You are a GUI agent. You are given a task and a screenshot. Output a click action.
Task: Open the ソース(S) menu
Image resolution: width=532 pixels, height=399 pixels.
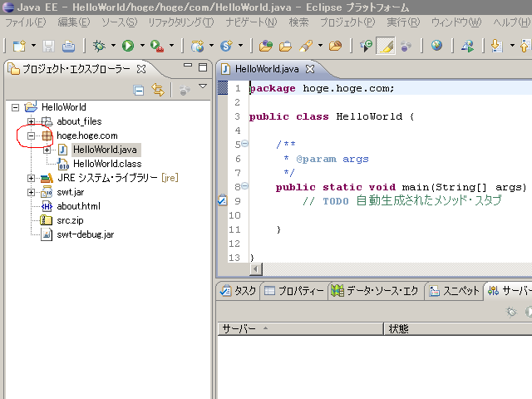pyautogui.click(x=120, y=22)
